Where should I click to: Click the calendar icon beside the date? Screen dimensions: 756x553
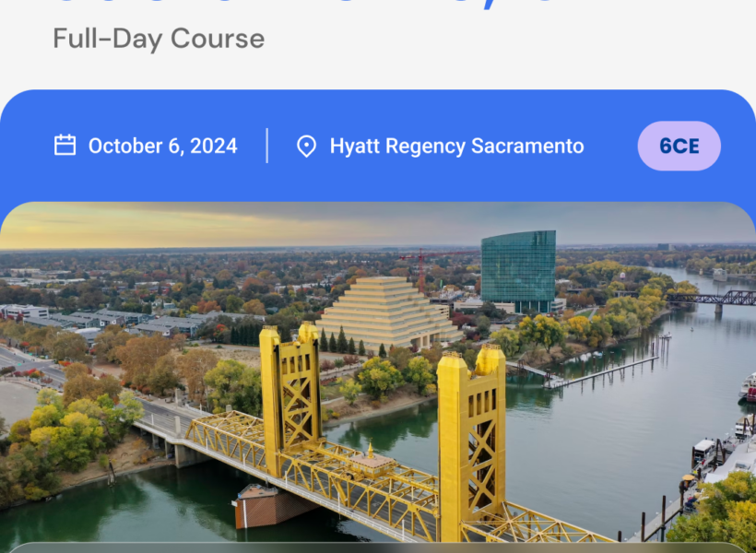(65, 145)
